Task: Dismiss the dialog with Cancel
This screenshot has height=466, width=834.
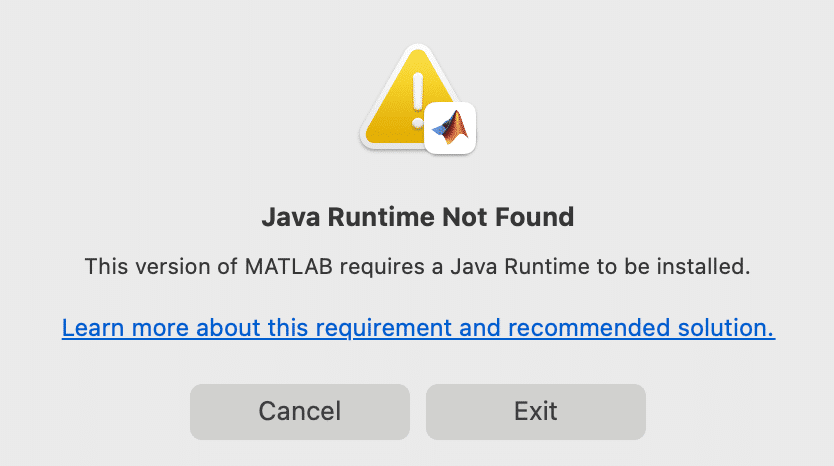Action: coord(300,411)
